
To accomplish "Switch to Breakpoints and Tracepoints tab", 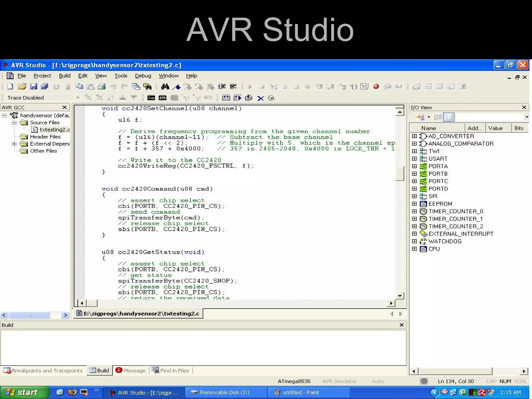I will pyautogui.click(x=43, y=370).
